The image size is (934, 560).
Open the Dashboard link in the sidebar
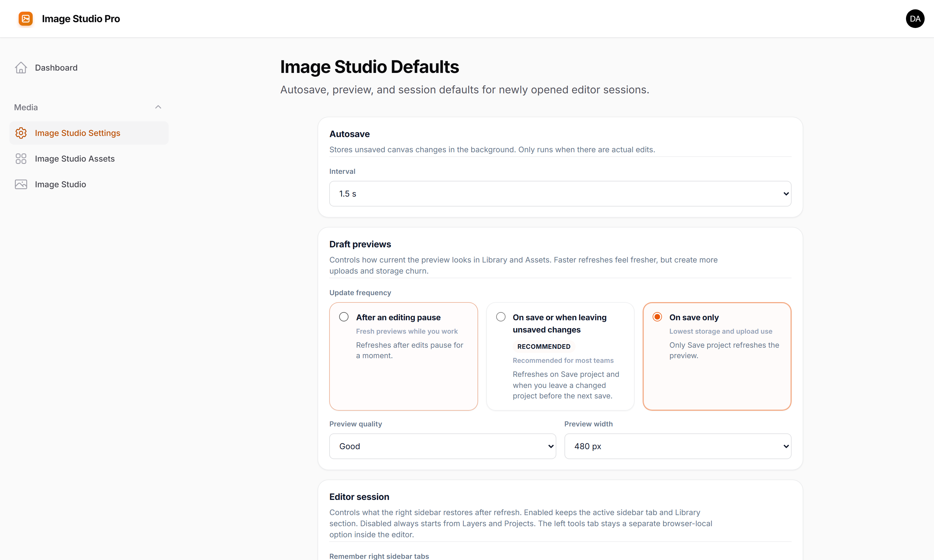click(56, 68)
